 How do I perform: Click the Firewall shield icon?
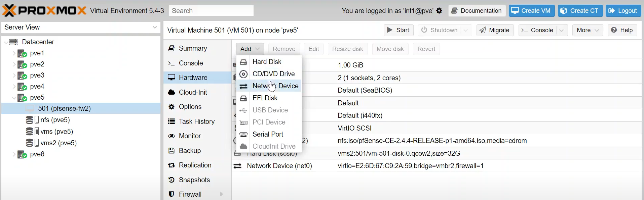[x=172, y=194]
